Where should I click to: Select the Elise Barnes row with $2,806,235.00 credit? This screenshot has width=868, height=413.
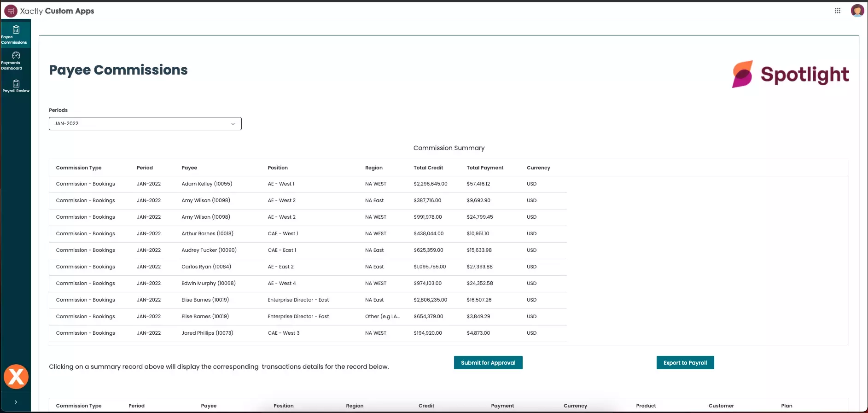click(x=308, y=300)
